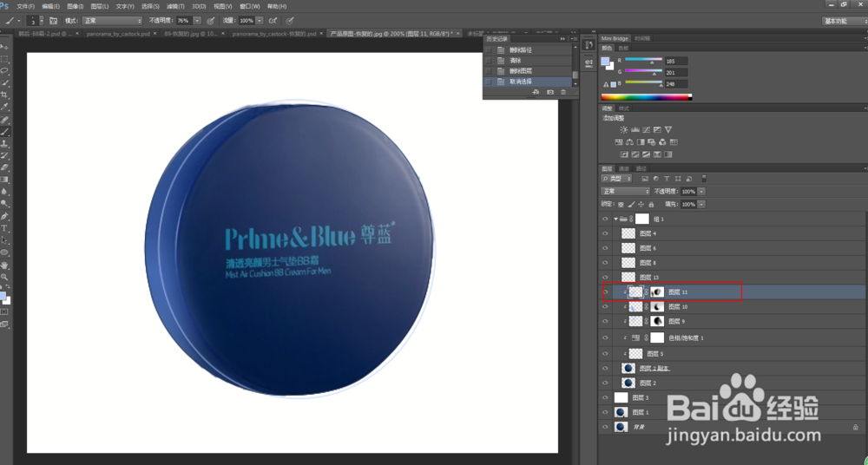
Task: Click 图层 11 layer mask thumbnail
Action: point(657,291)
